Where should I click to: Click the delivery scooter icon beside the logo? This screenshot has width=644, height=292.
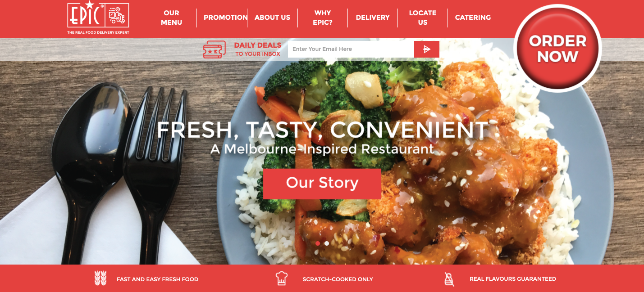click(x=117, y=15)
